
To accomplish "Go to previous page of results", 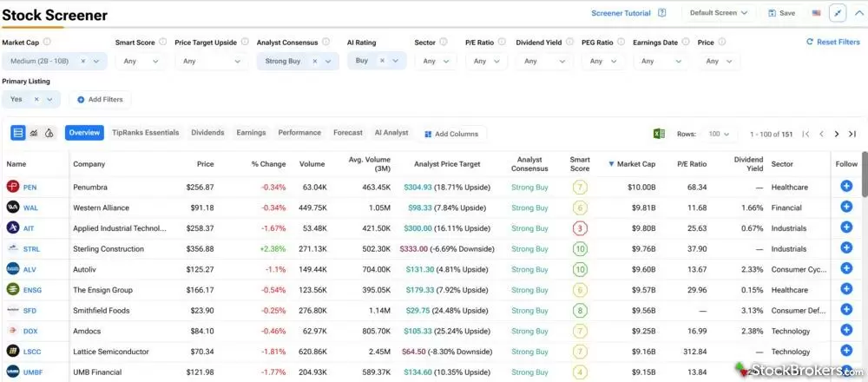I will click(x=821, y=134).
